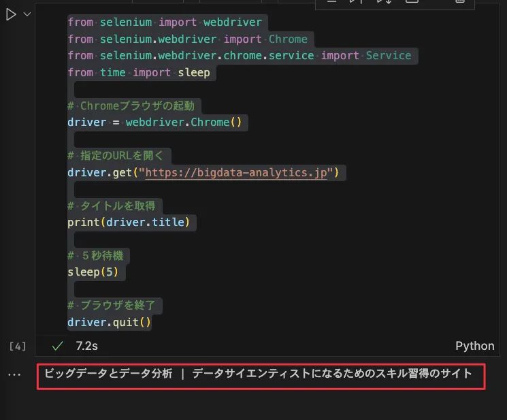The image size is (507, 420).
Task: Open the bigdata-analytics.jp URL link in code
Action: 236,173
